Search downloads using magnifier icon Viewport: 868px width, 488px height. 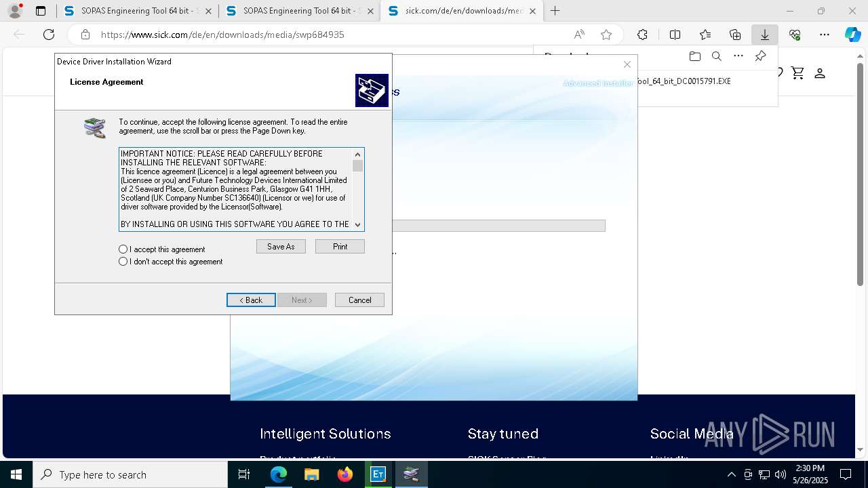(x=716, y=56)
